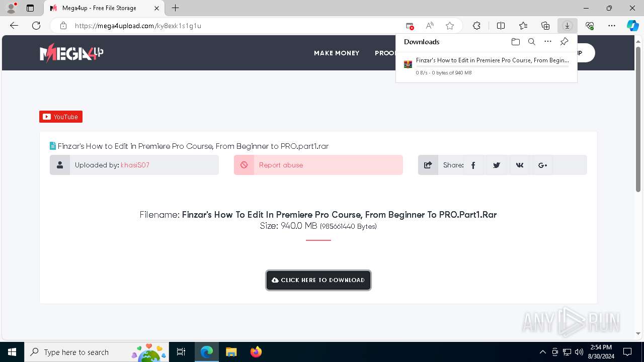Open Task View on the taskbar

pyautogui.click(x=181, y=352)
